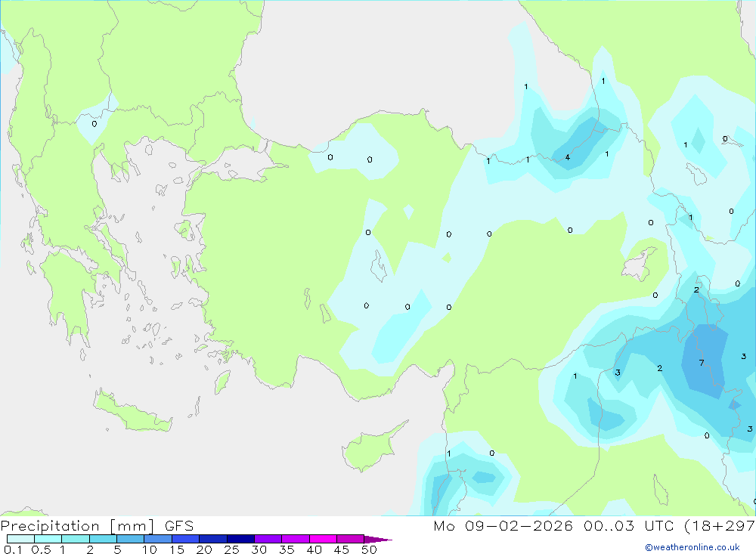Click the legend scale label "10"
Viewport: 756px width, 554px height.
pos(150,549)
